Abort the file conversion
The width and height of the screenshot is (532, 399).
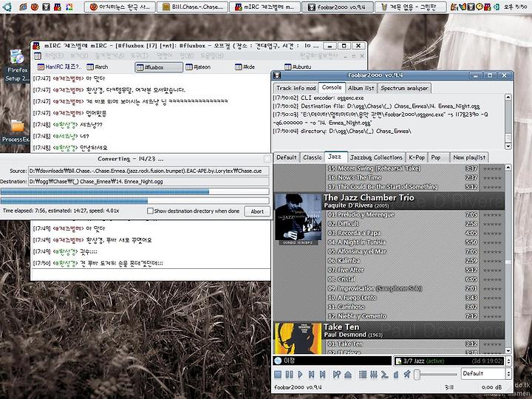pos(257,211)
